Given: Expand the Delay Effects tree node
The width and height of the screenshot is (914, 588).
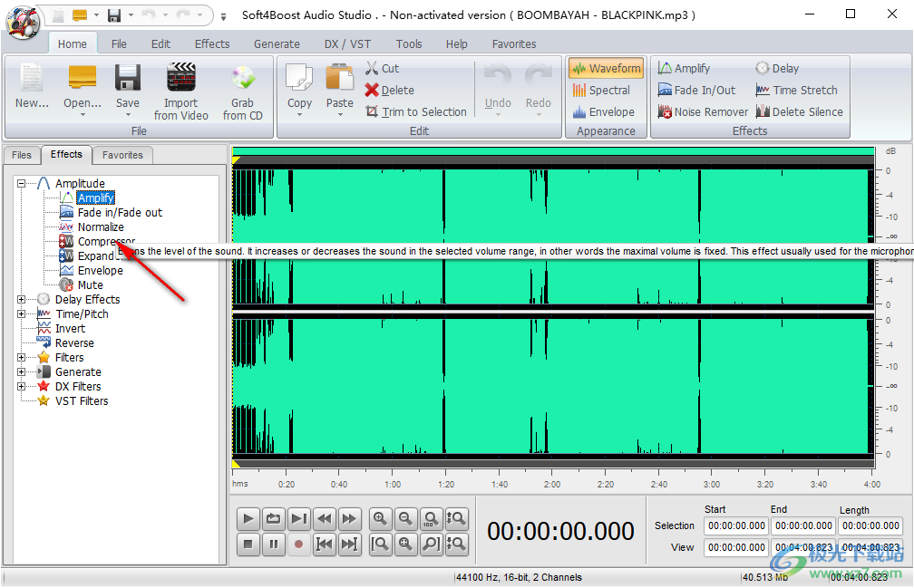Looking at the screenshot, I should 22,300.
